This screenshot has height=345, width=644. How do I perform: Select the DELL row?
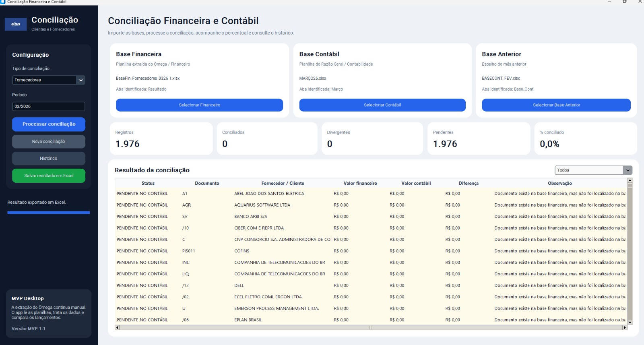pyautogui.click(x=371, y=285)
